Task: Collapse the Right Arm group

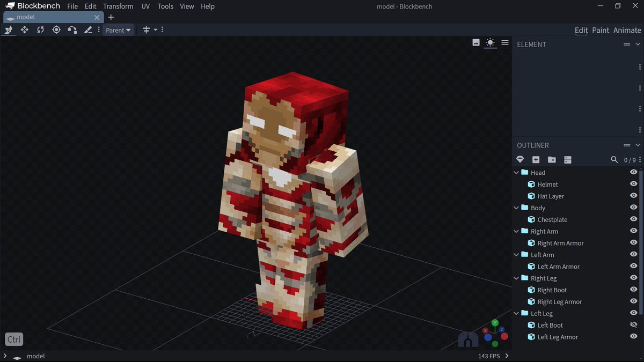Action: click(x=517, y=231)
